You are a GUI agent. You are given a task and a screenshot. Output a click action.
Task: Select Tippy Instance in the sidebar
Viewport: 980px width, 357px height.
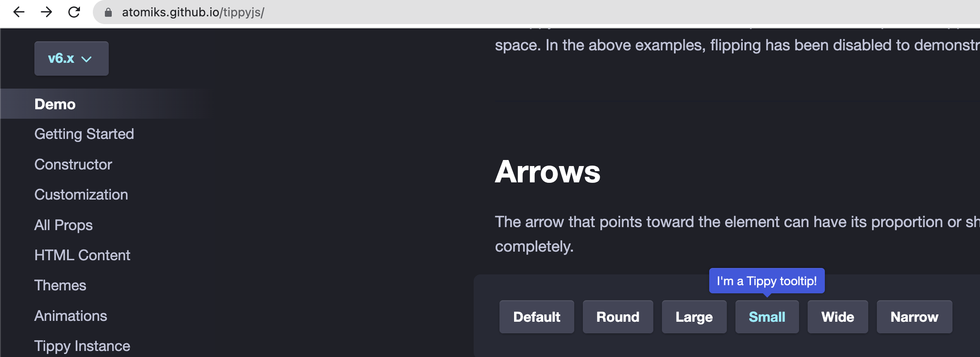click(82, 345)
